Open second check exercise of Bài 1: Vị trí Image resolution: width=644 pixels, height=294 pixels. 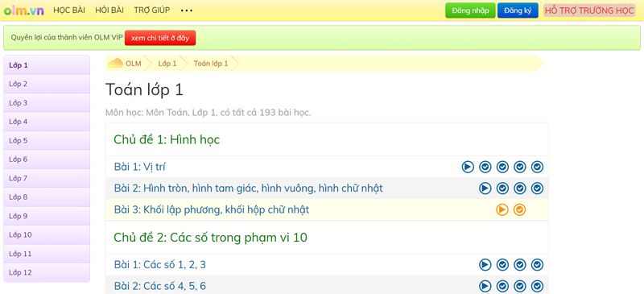[502, 167]
